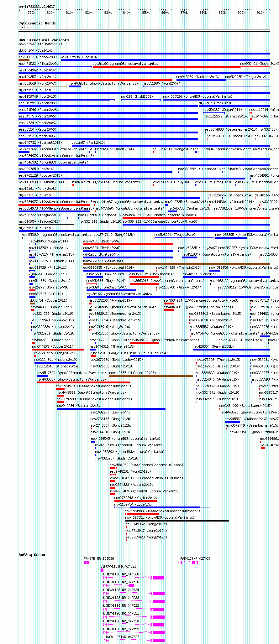
Task: Click the 790k ruler tick label
Action: (x=31, y=13)
